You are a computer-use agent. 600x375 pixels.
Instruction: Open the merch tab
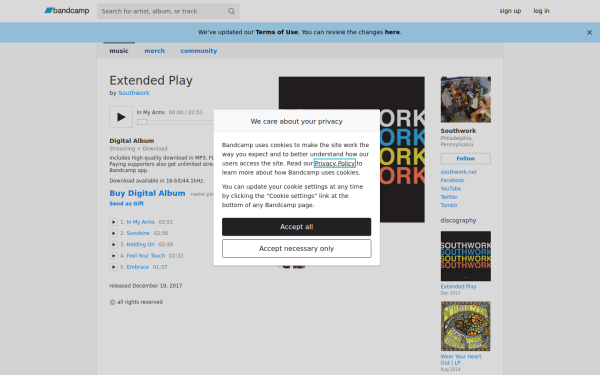[x=155, y=51]
